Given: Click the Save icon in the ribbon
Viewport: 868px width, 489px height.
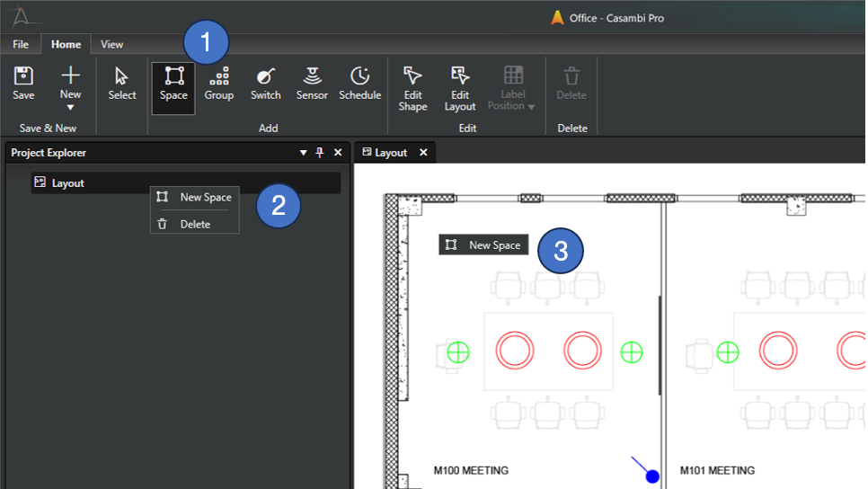Looking at the screenshot, I should (24, 84).
